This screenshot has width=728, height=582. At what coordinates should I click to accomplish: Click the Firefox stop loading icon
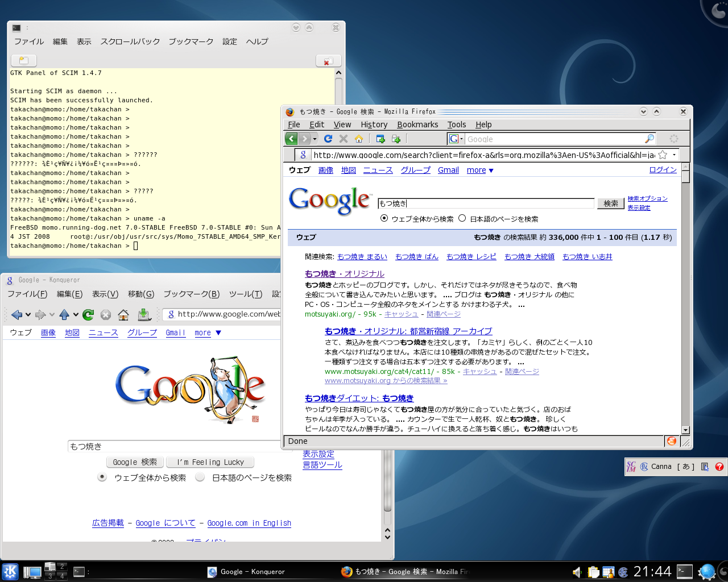tap(344, 139)
